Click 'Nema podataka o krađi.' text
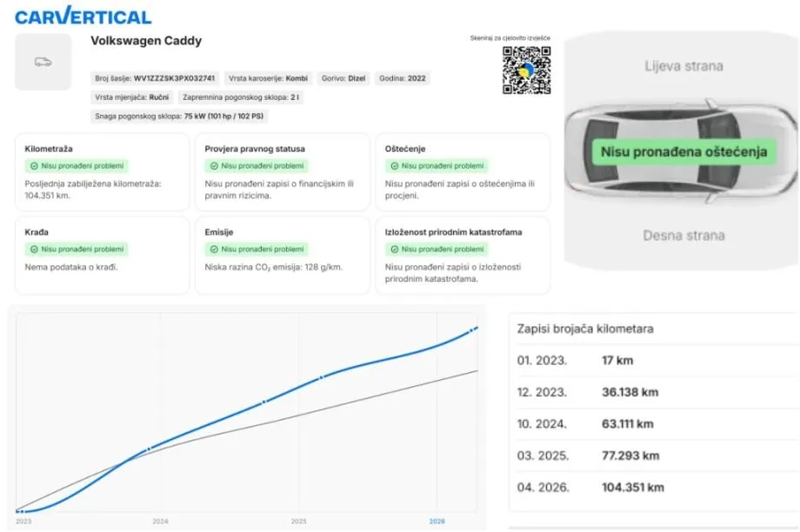 pos(71,267)
